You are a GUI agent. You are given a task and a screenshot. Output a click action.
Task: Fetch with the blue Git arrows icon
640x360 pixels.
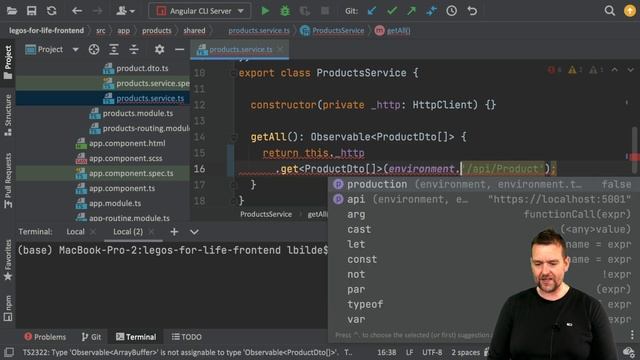[x=431, y=11]
